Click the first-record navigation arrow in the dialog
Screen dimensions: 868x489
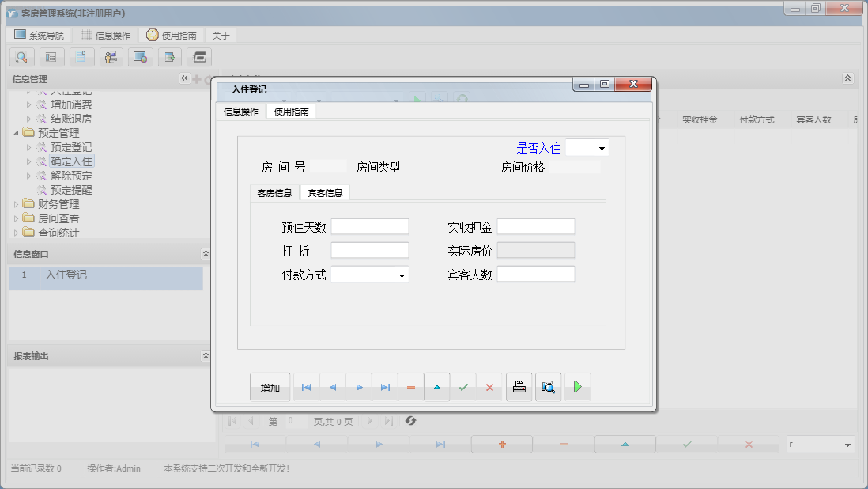(306, 387)
